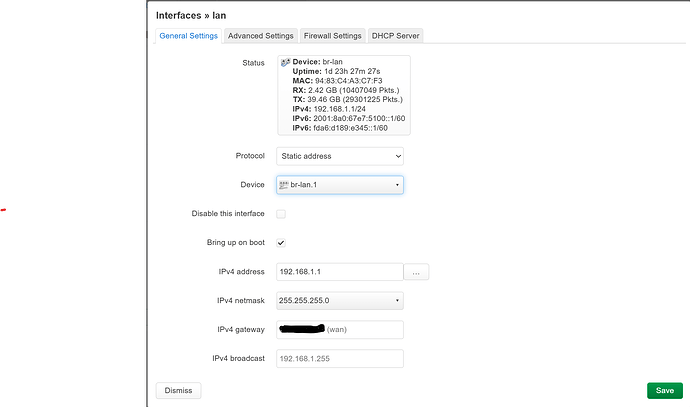The width and height of the screenshot is (690, 407).
Task: Open the Protocol dropdown showing Static address
Action: [x=340, y=156]
